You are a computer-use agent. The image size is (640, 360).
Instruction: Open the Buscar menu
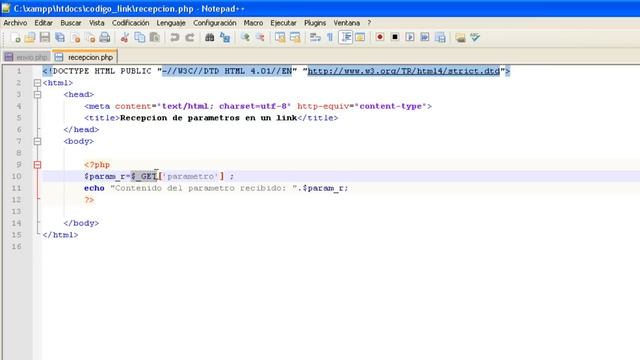point(71,23)
